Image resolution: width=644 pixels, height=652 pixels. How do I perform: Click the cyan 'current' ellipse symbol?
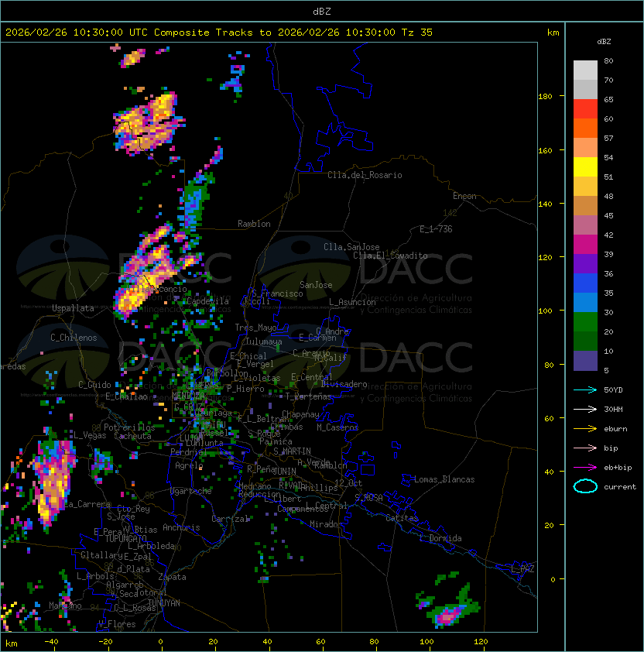[x=585, y=486]
